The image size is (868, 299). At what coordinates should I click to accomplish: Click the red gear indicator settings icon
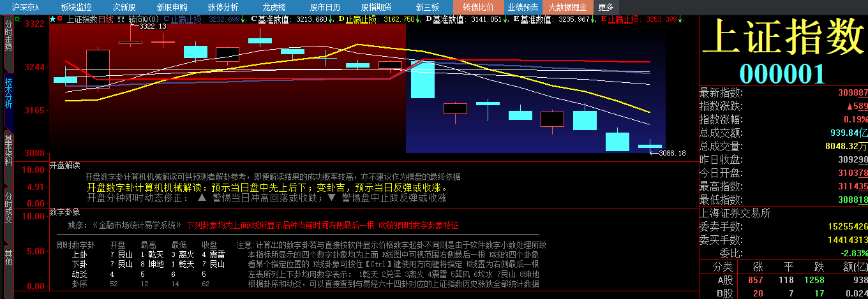60,18
